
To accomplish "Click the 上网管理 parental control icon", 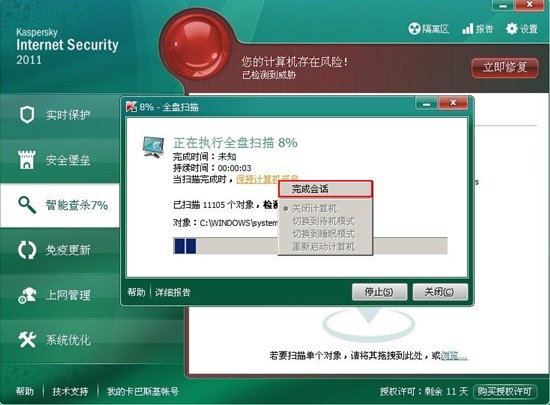I will point(27,295).
